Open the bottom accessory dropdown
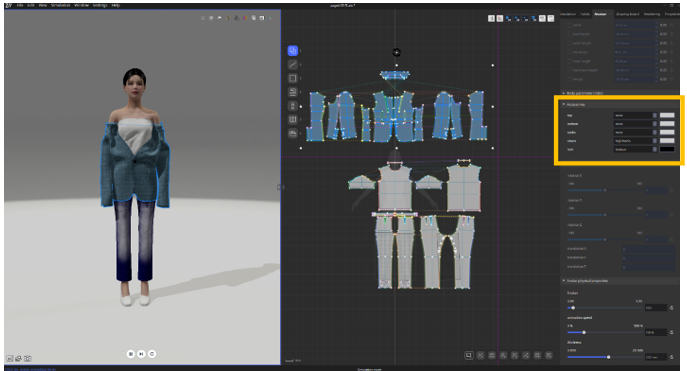The width and height of the screenshot is (687, 371). (635, 124)
